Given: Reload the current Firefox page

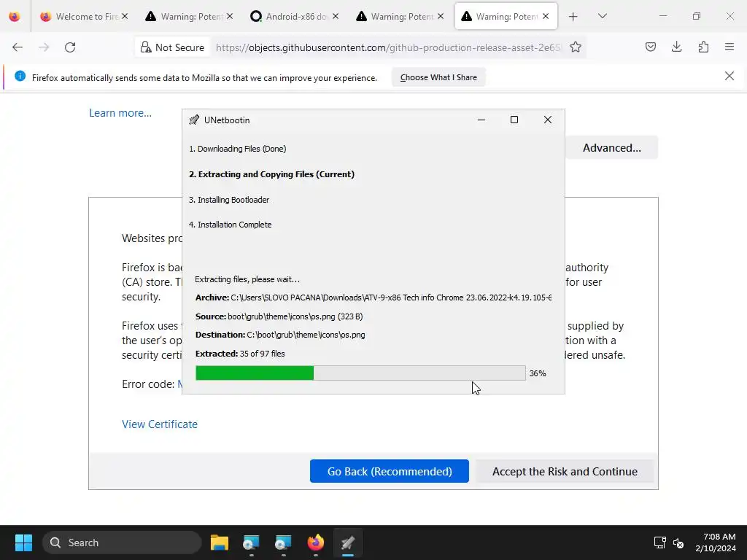Looking at the screenshot, I should click(70, 47).
